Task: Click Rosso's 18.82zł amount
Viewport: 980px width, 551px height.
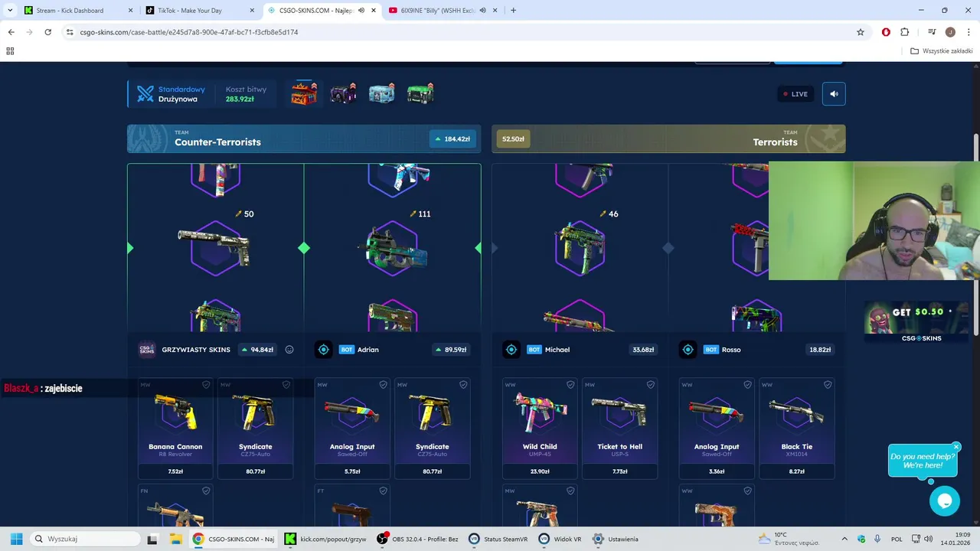Action: click(x=820, y=350)
